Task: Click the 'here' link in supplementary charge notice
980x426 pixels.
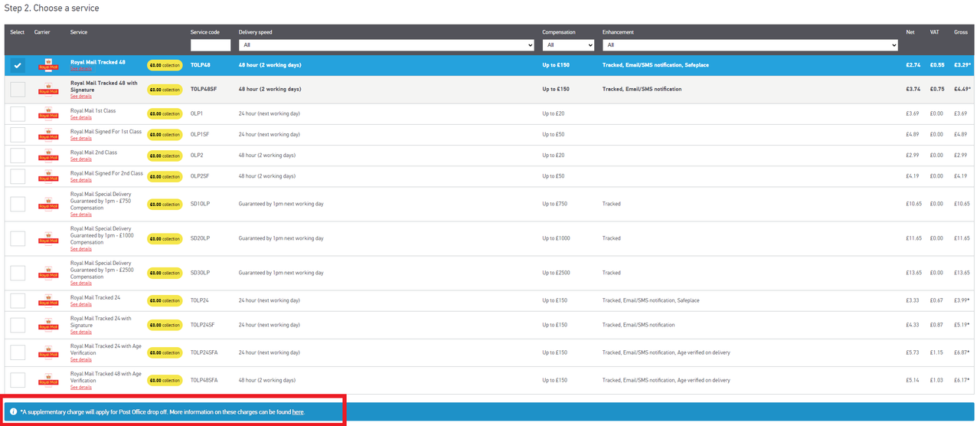Action: coord(298,412)
